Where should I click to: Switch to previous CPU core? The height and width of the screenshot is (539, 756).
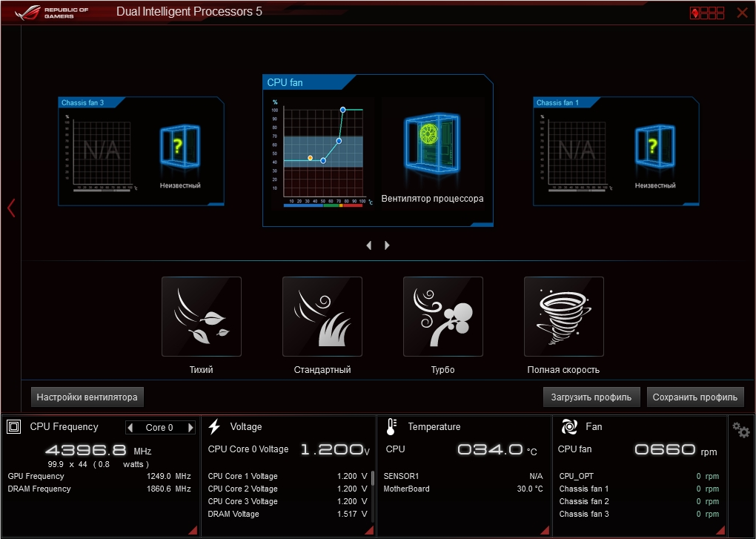(x=130, y=428)
